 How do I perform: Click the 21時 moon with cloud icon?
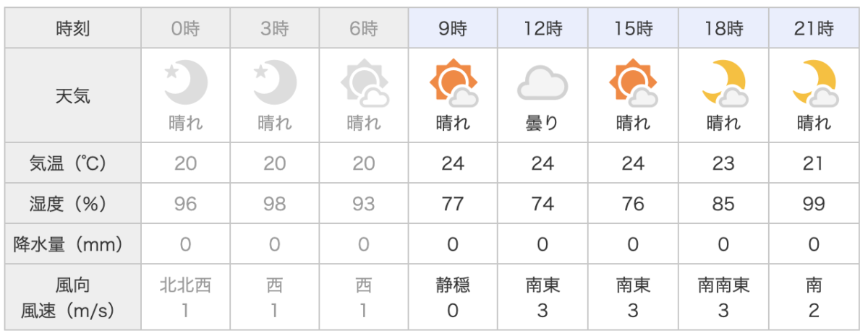(814, 83)
